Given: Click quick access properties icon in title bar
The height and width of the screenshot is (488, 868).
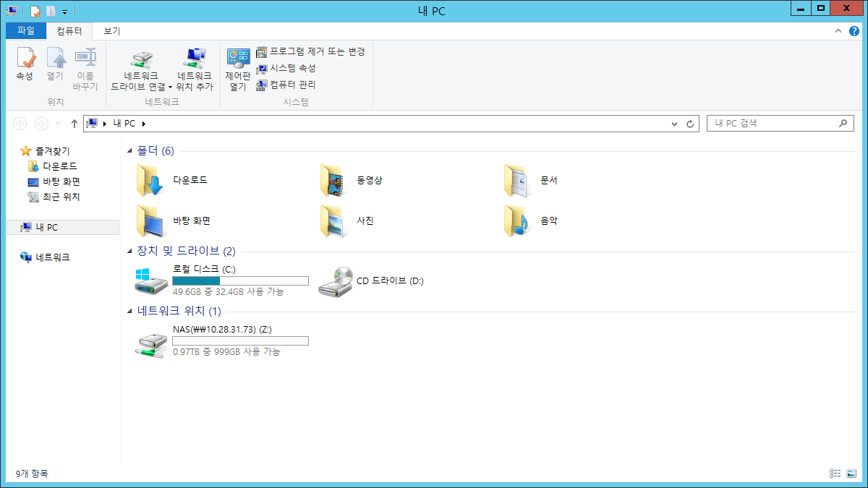Looking at the screenshot, I should 35,11.
